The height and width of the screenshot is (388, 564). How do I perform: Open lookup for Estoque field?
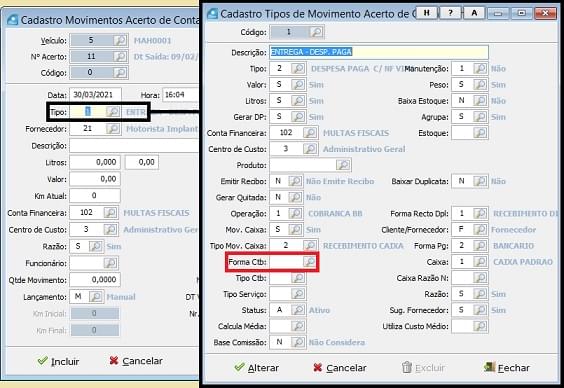click(x=481, y=133)
